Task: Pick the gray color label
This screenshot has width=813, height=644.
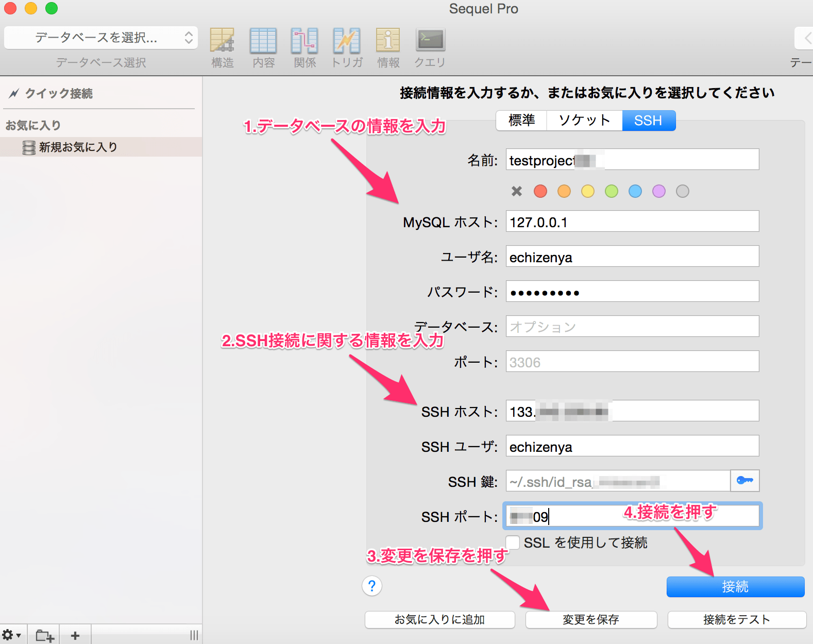Action: (x=683, y=191)
